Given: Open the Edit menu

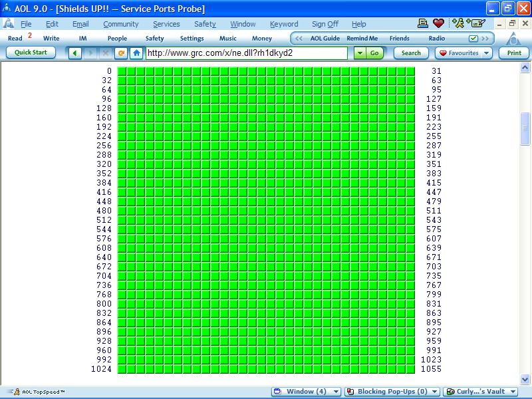Looking at the screenshot, I should pos(52,24).
